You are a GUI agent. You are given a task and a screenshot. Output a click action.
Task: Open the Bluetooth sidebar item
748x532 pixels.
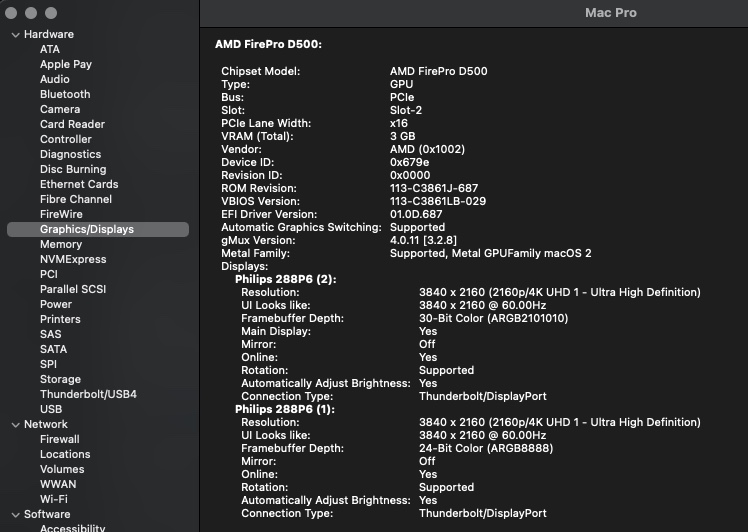tap(65, 94)
